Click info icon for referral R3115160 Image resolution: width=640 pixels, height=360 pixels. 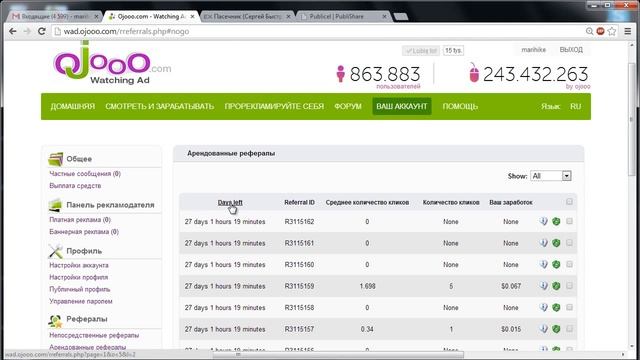click(x=543, y=264)
